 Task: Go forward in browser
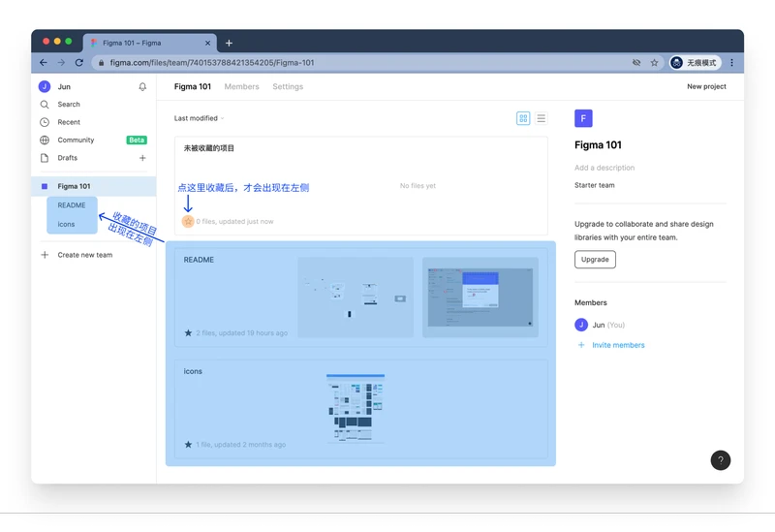61,63
